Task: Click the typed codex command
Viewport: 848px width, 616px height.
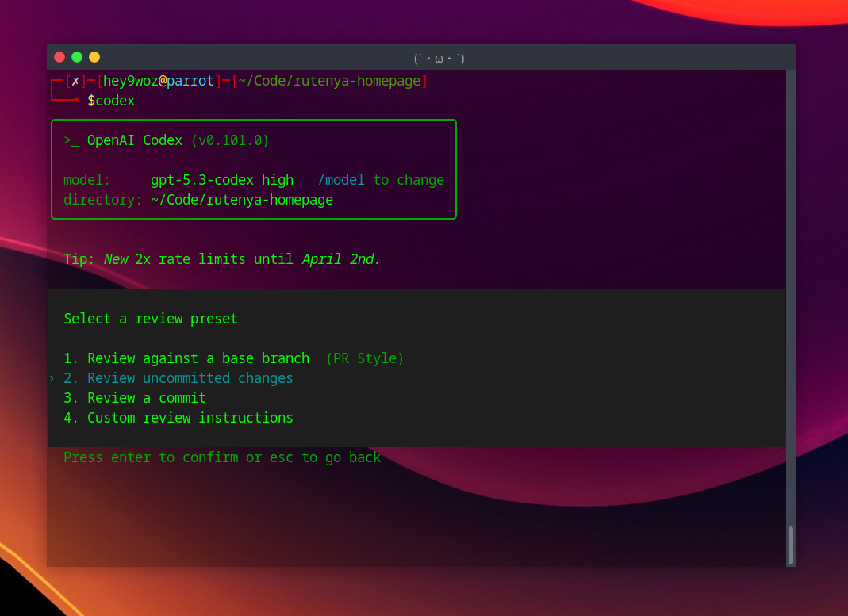Action: (115, 101)
